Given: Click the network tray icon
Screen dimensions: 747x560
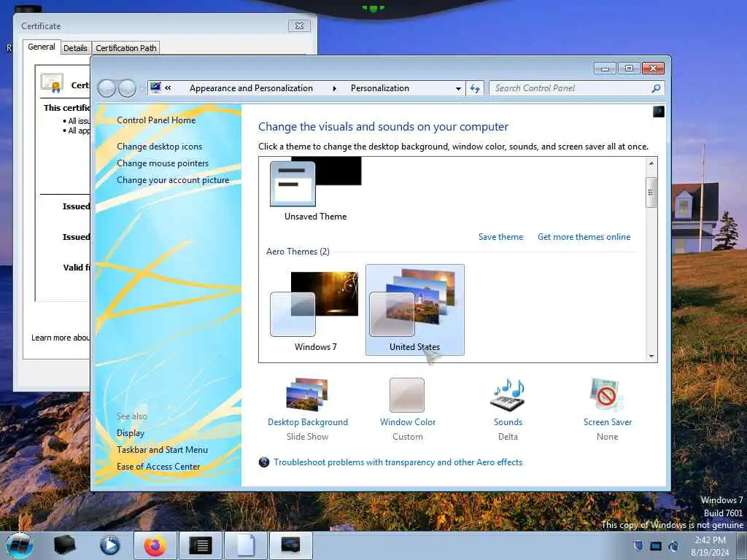Looking at the screenshot, I should [x=656, y=545].
